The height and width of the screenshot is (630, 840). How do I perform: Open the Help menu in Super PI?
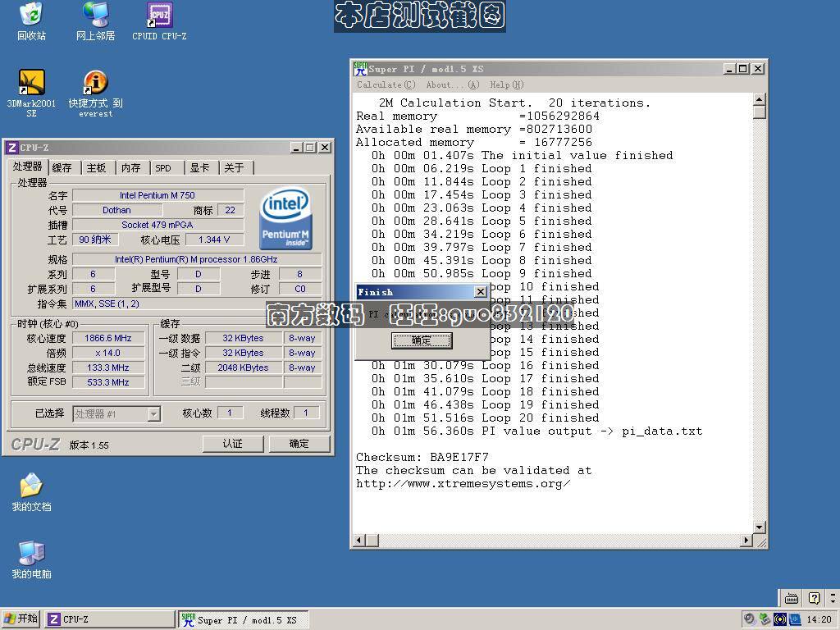[506, 84]
